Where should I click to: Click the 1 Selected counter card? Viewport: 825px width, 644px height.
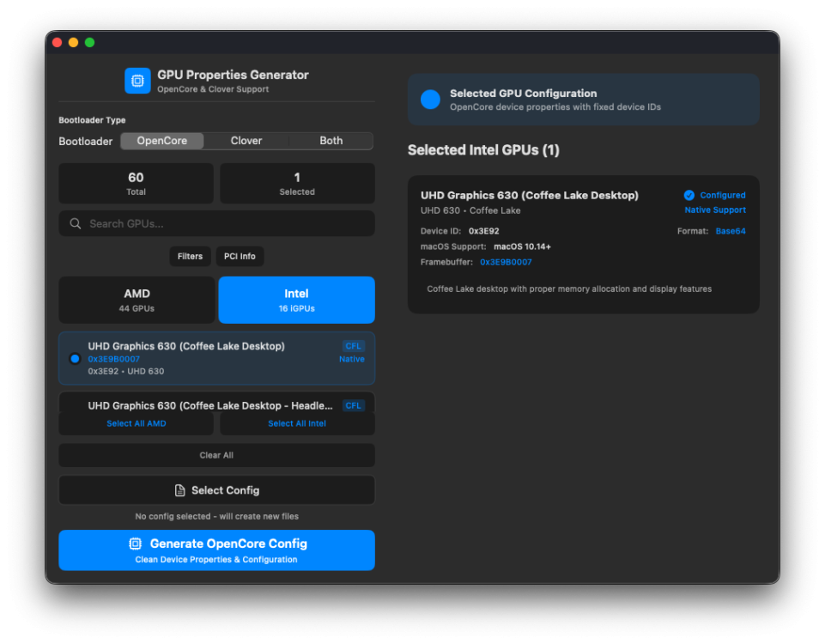297,183
